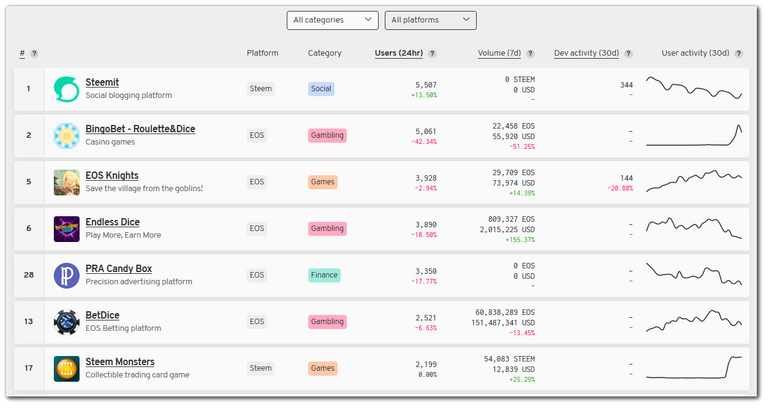
Task: Click Gambling tag in BetDice row
Action: (x=327, y=321)
